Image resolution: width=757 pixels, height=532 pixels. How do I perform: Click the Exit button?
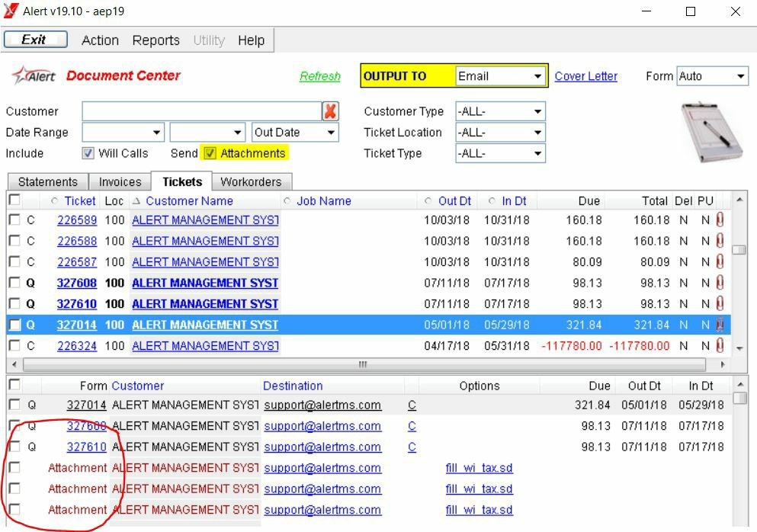pos(35,40)
